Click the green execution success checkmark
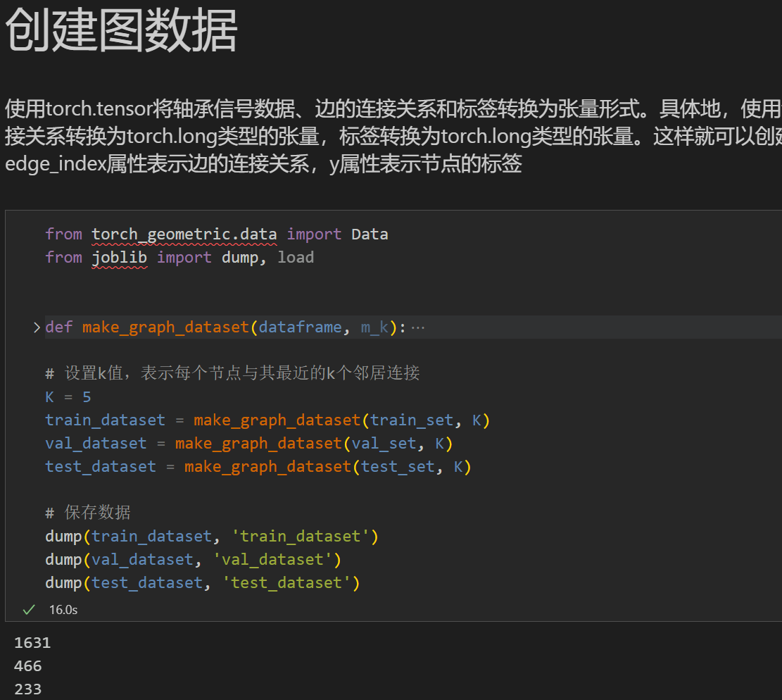The height and width of the screenshot is (700, 782). [28, 609]
